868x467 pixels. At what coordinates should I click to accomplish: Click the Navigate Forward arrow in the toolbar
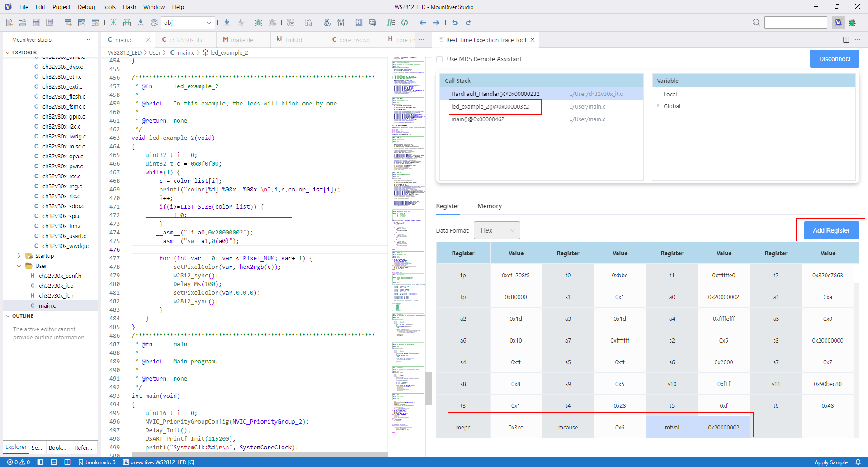(x=436, y=23)
